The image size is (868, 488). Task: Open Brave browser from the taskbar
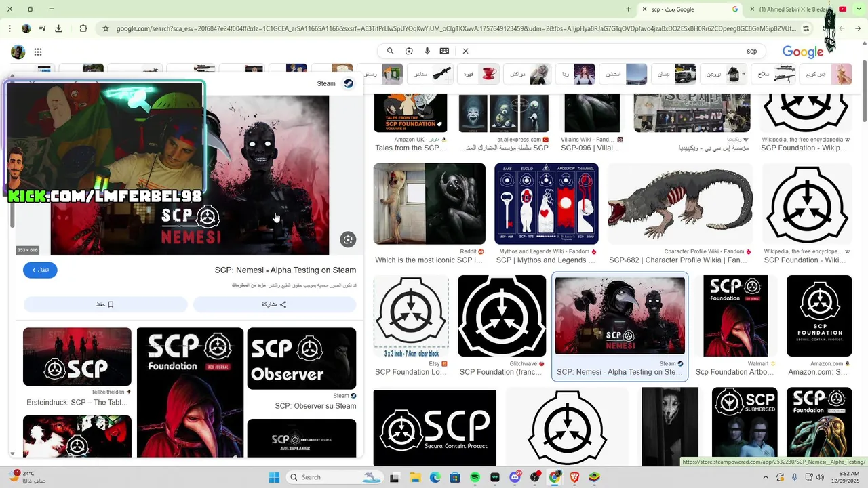coord(575,477)
